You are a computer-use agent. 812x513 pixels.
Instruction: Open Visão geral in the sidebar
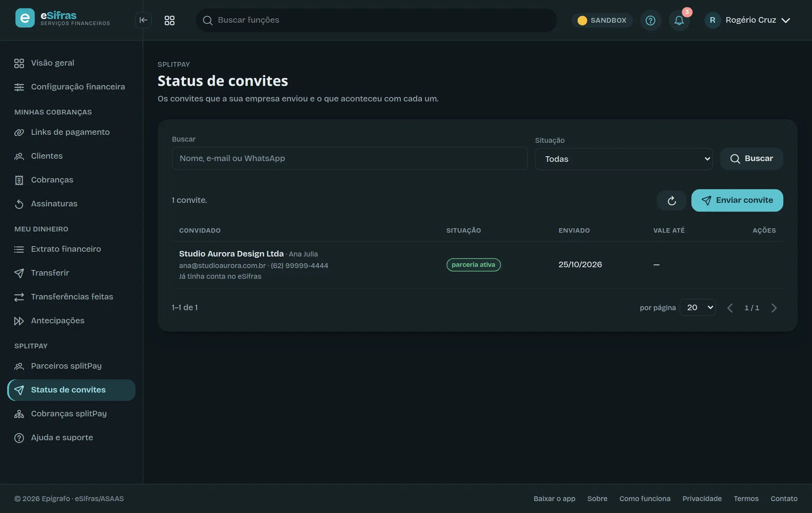(72, 63)
